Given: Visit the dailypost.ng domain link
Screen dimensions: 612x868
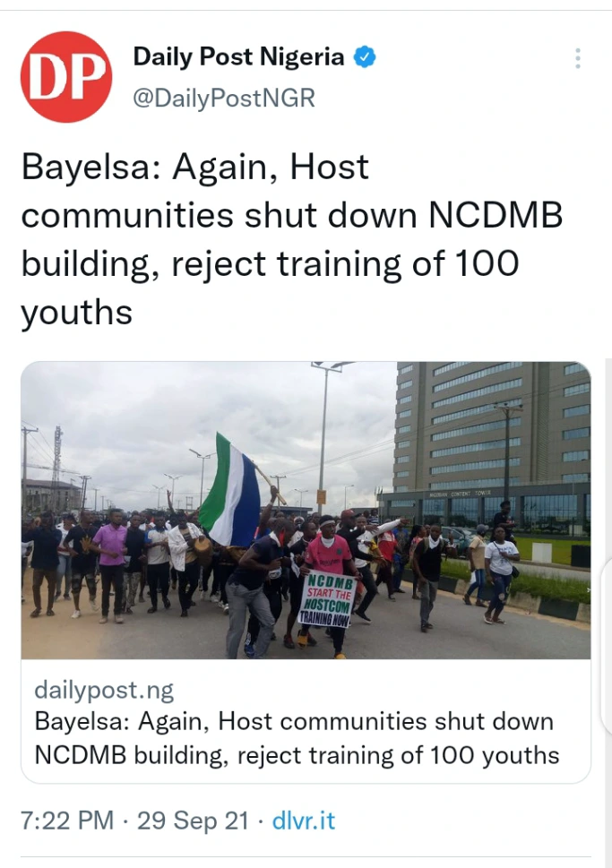Looking at the screenshot, I should (104, 690).
